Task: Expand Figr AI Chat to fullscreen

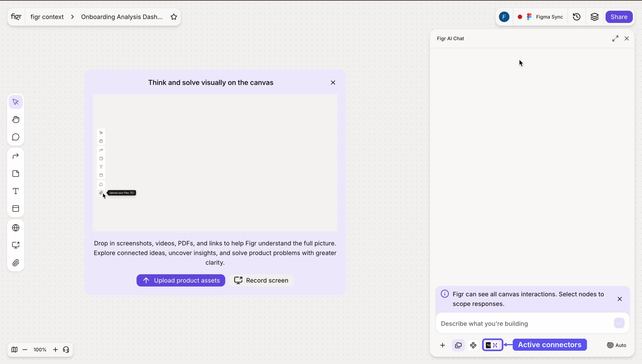Action: pyautogui.click(x=615, y=38)
